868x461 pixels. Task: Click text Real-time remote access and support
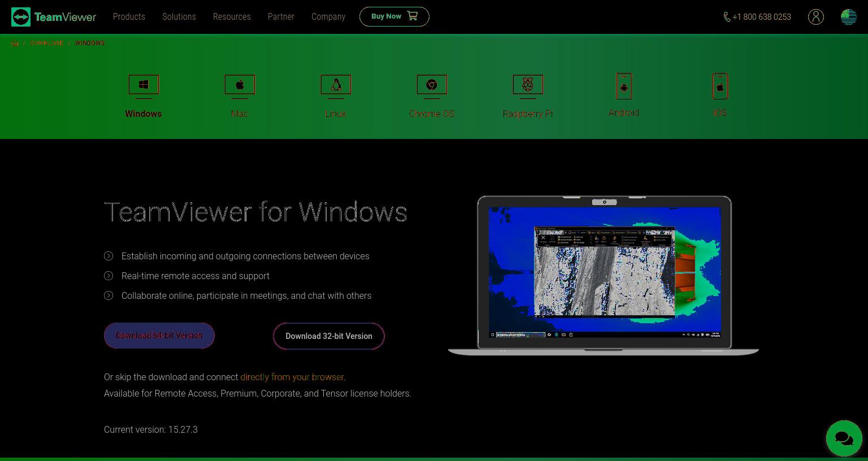click(x=196, y=276)
